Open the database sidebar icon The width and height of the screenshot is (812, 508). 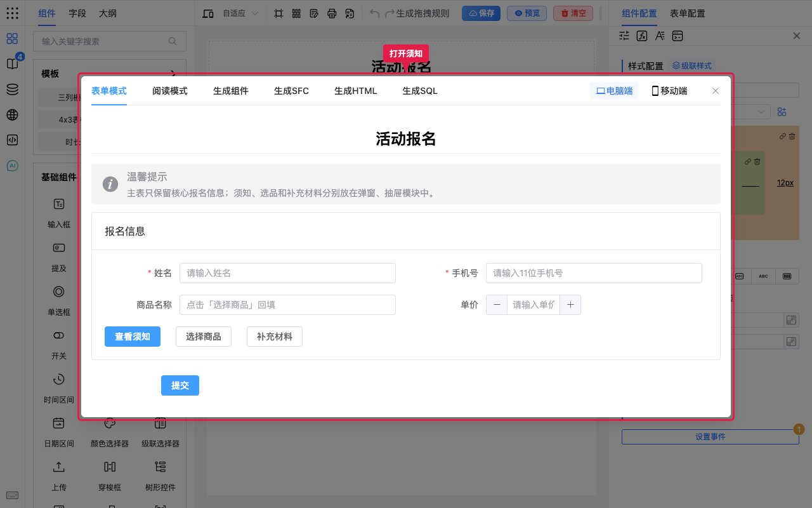coord(12,90)
